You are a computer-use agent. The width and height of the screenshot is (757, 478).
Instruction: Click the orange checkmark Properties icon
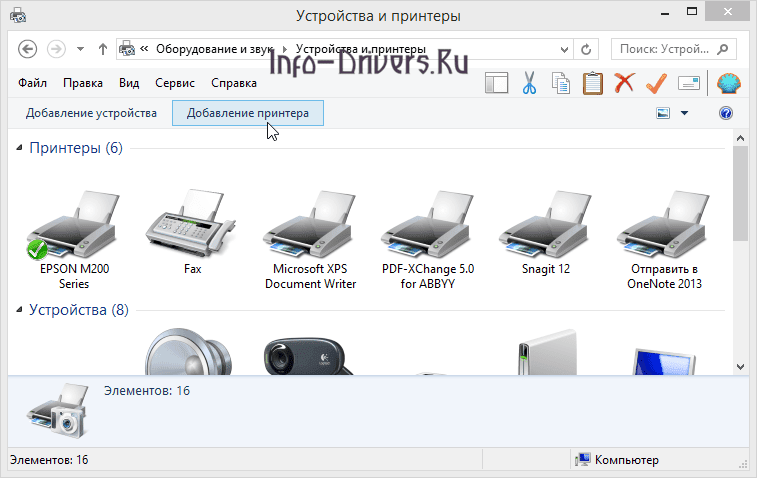657,83
